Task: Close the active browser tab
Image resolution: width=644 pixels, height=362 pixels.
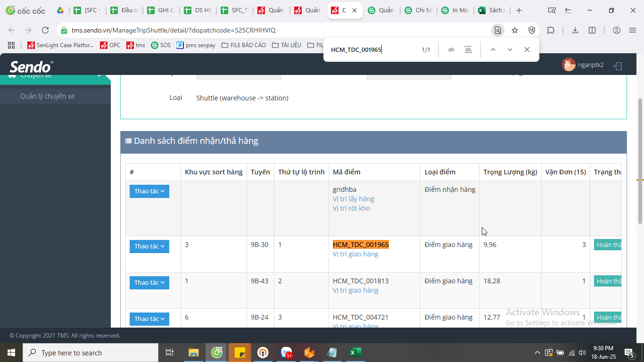Action: click(x=355, y=10)
